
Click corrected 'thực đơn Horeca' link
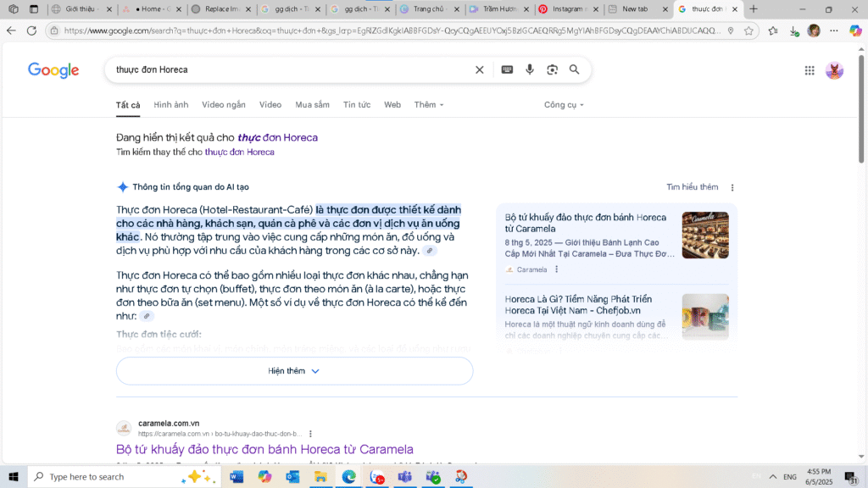pyautogui.click(x=277, y=138)
